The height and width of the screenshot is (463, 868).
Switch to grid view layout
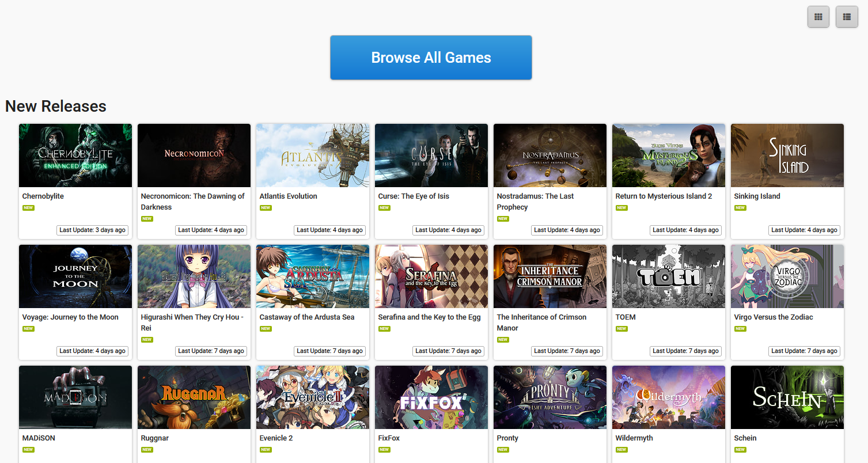[x=818, y=17]
